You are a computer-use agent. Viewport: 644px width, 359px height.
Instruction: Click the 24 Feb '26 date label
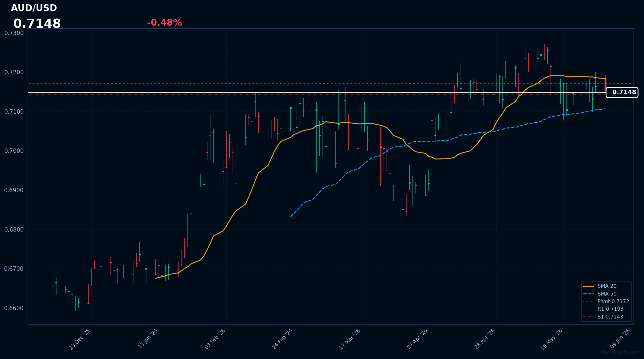click(x=283, y=339)
